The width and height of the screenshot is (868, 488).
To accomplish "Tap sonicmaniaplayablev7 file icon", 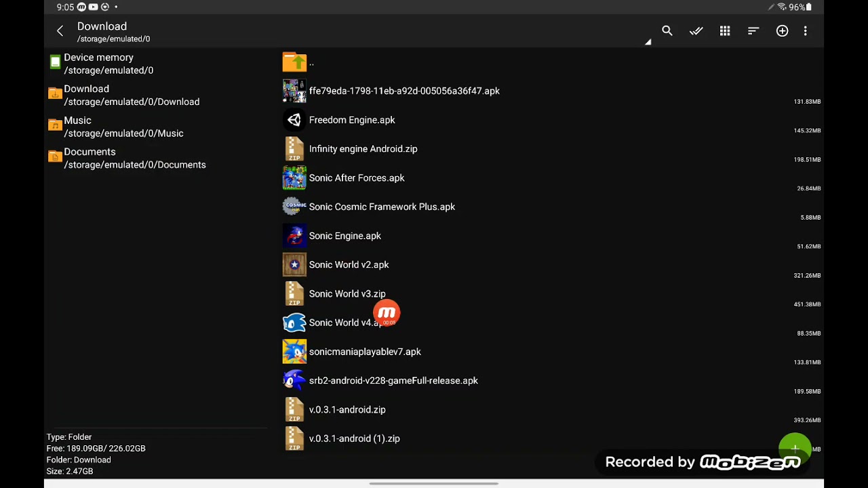I will click(294, 352).
